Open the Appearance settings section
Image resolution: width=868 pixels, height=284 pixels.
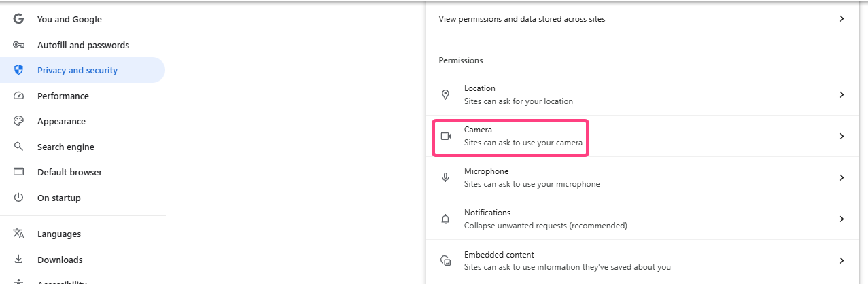(61, 122)
